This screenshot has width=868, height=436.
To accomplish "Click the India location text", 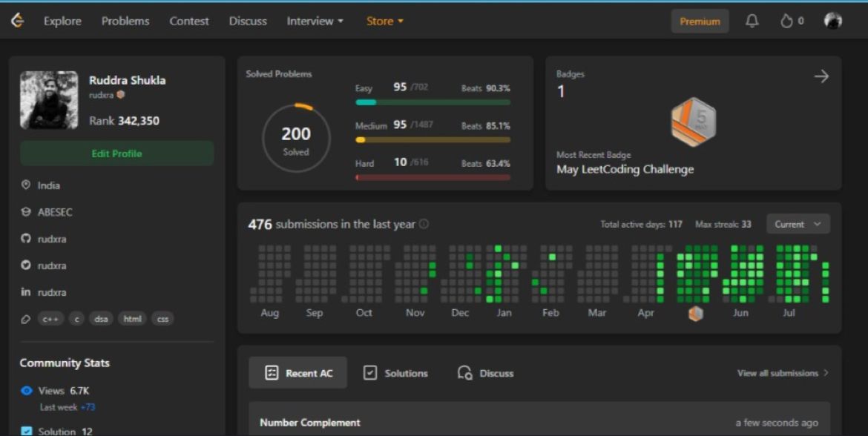I will 49,185.
